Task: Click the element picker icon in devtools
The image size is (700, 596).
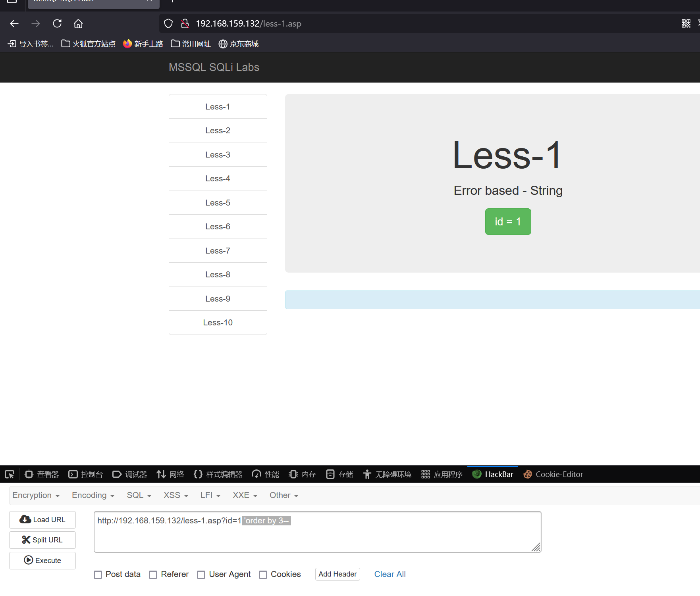Action: (10, 474)
